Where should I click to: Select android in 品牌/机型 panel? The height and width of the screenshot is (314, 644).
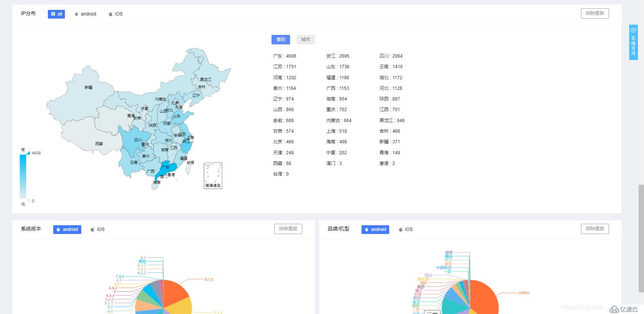point(375,229)
